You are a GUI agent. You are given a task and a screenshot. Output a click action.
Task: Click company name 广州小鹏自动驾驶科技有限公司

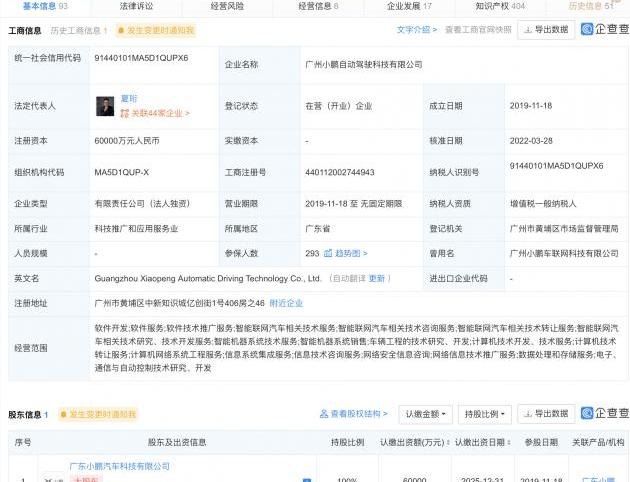(364, 65)
